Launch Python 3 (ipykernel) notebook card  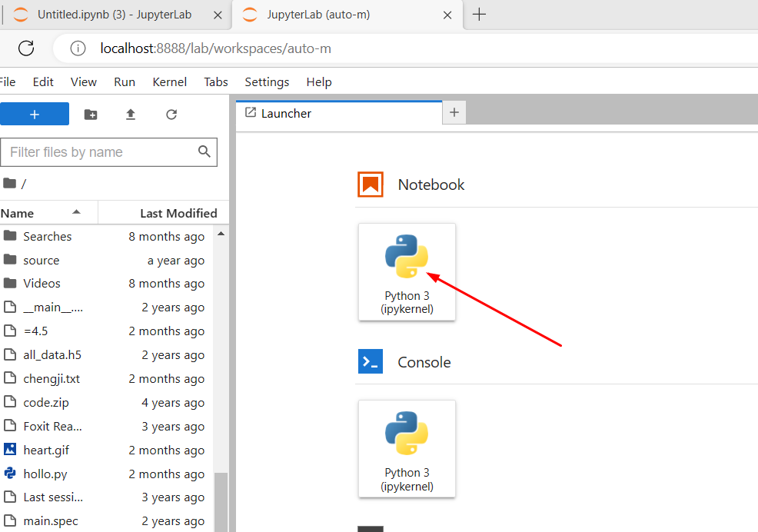click(x=407, y=272)
